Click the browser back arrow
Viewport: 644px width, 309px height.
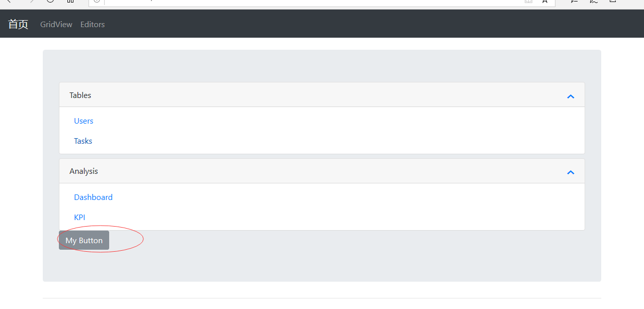[x=7, y=2]
